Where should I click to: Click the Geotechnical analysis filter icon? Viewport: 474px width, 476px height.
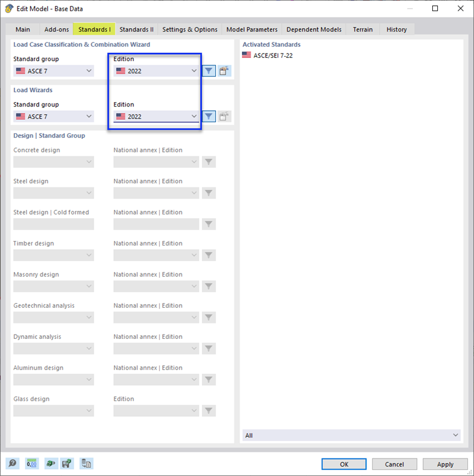(209, 317)
